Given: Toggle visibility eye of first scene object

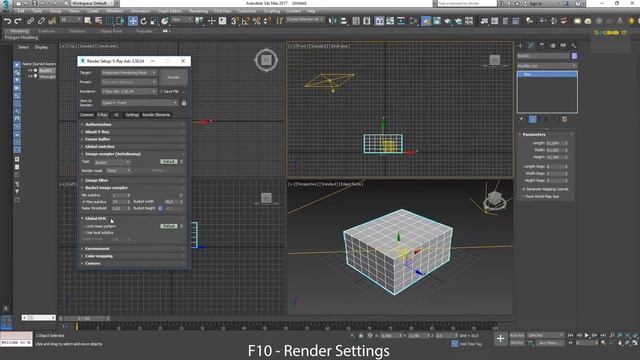Looking at the screenshot, I should coord(30,70).
